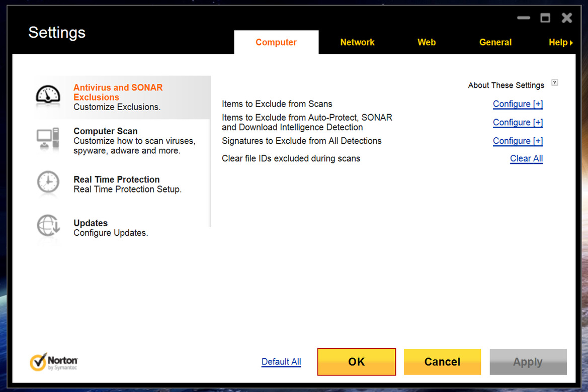
Task: Expand the Help menu
Action: (561, 42)
